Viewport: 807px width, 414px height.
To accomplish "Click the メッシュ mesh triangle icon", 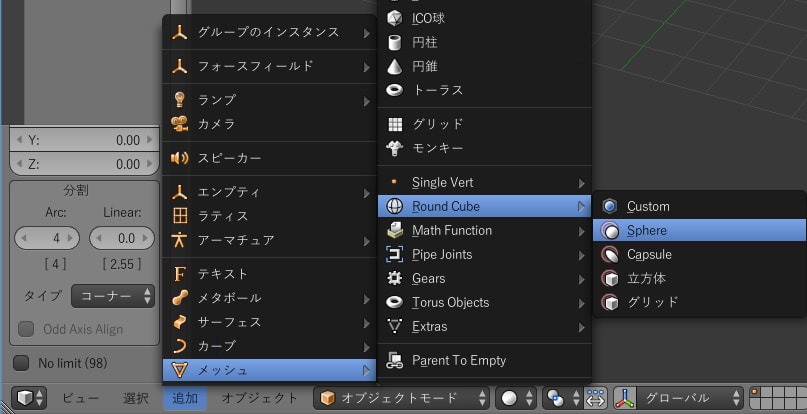I will tap(180, 370).
